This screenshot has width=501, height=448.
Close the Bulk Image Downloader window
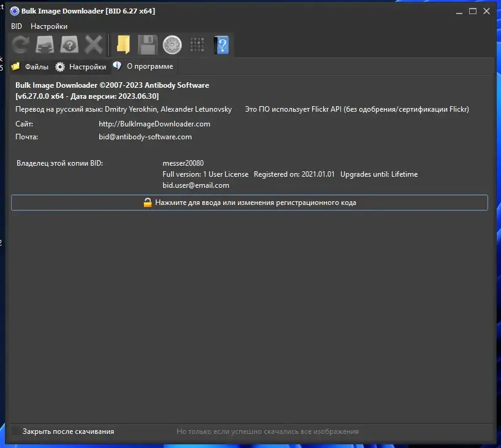pyautogui.click(x=486, y=11)
